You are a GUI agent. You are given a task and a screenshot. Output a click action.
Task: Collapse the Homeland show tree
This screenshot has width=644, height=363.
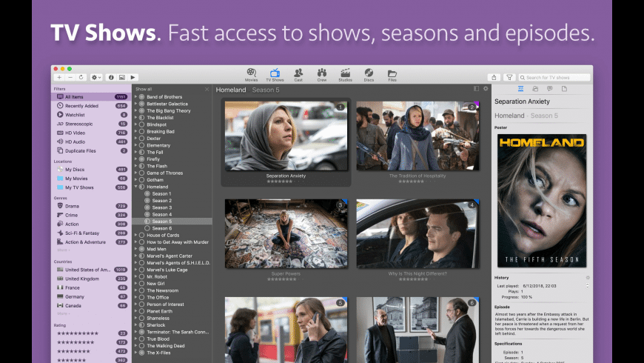point(135,187)
